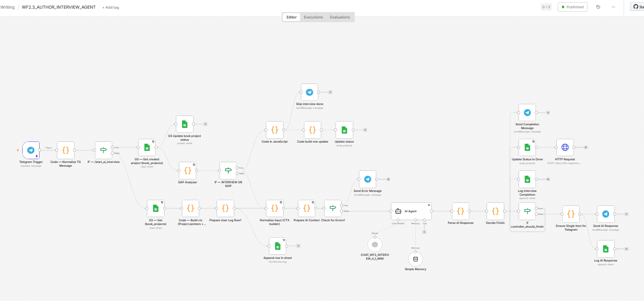The width and height of the screenshot is (644, 301).
Task: Click the workflow name WF2.3_AUTHOR_INTERVIEW_AGENT
Action: pos(59,7)
